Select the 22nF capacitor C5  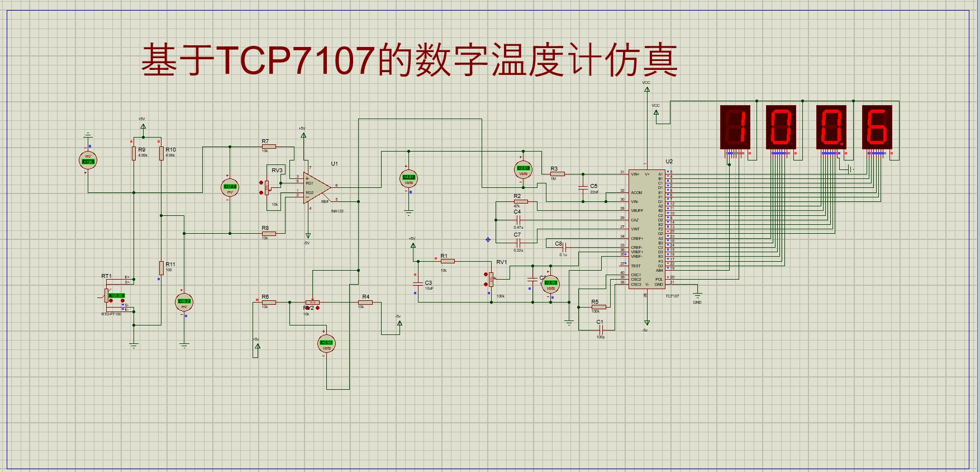pos(583,188)
